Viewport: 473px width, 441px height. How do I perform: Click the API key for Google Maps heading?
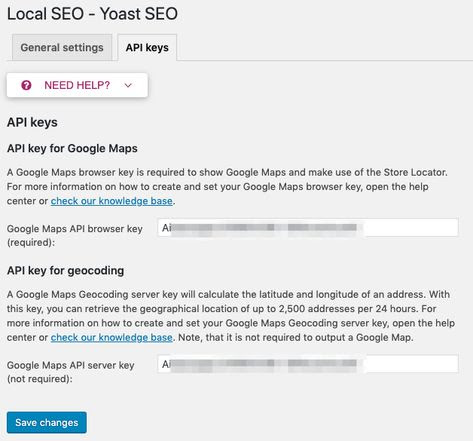coord(72,148)
